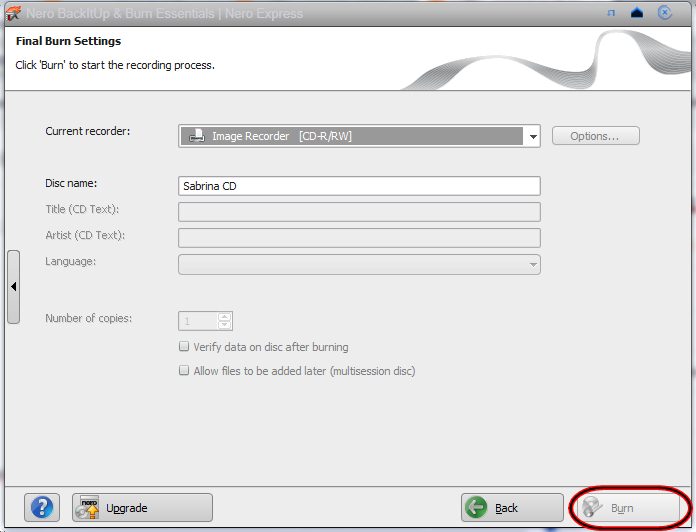Click the Title (CD Text) field

point(359,212)
